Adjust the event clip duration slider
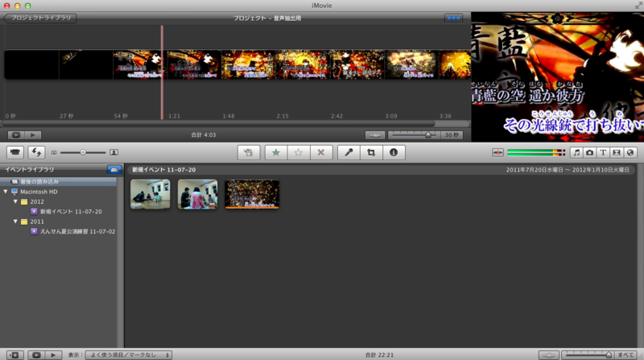Viewport: 644px width, 360px height. pos(609,354)
